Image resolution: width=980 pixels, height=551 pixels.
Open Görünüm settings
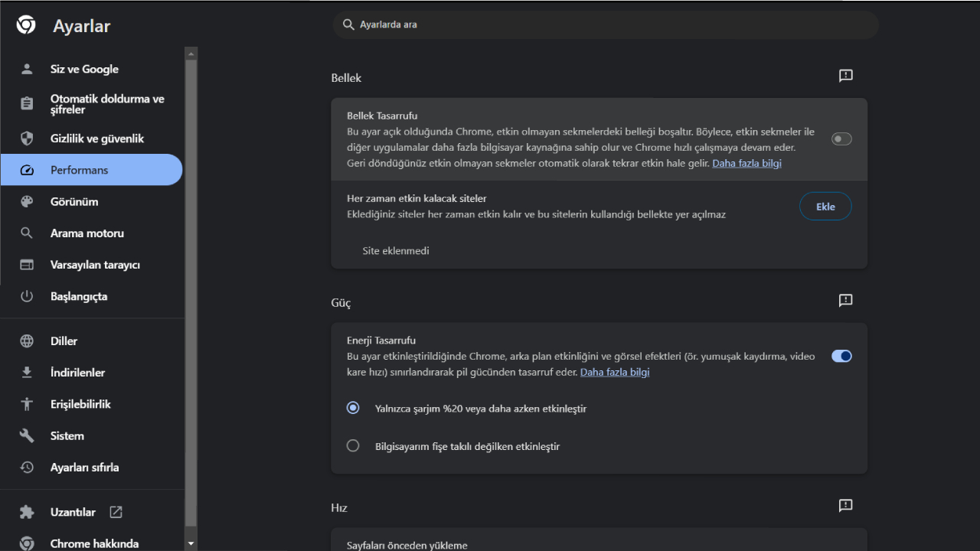92,201
